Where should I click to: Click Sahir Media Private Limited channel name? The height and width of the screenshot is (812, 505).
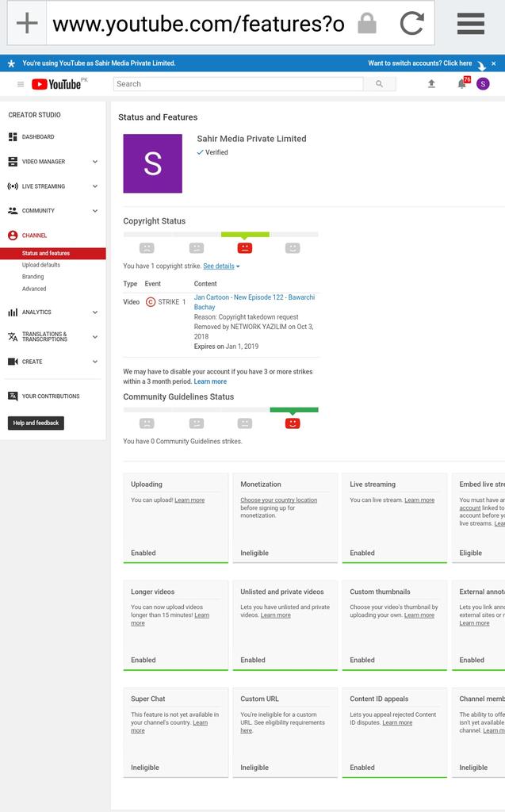pyautogui.click(x=251, y=139)
